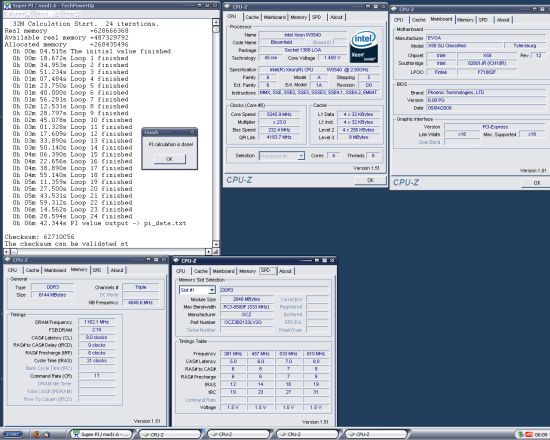Switch to CPU tab in CPU-Z Memory timings window
The image size is (550, 440).
coord(13,270)
